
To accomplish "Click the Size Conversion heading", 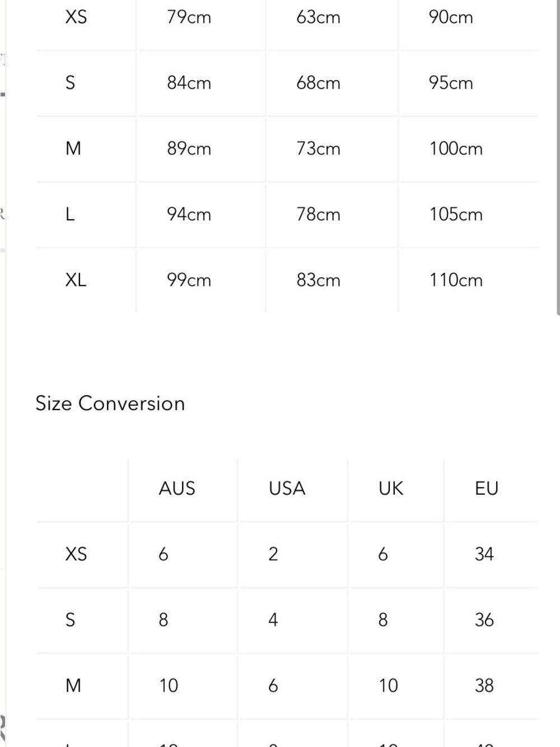I will 110,403.
